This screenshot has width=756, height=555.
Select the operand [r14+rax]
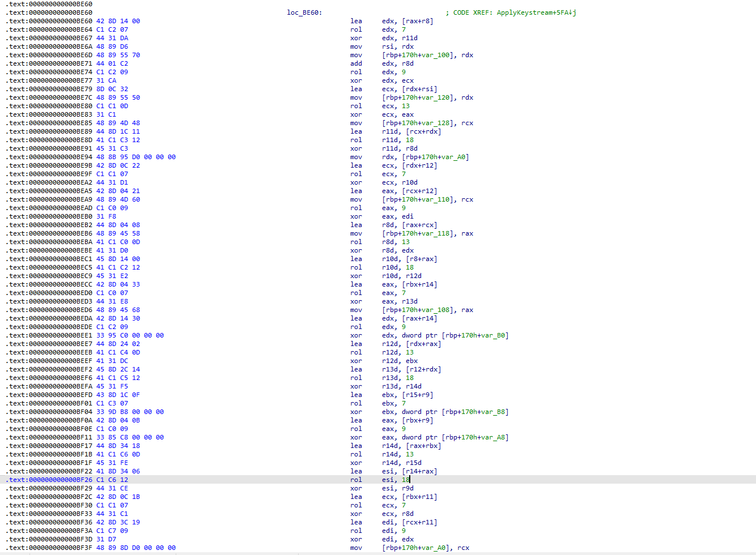pos(419,471)
